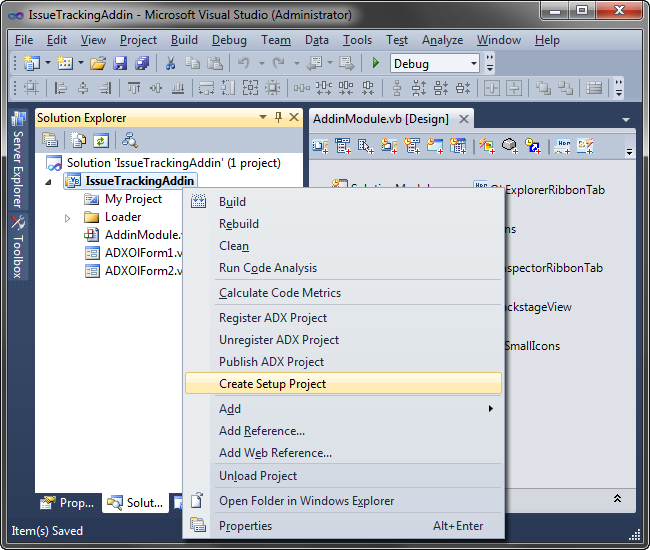Viewport: 650px width, 550px height.
Task: Click the gray box add-component designer icon
Action: 509,146
